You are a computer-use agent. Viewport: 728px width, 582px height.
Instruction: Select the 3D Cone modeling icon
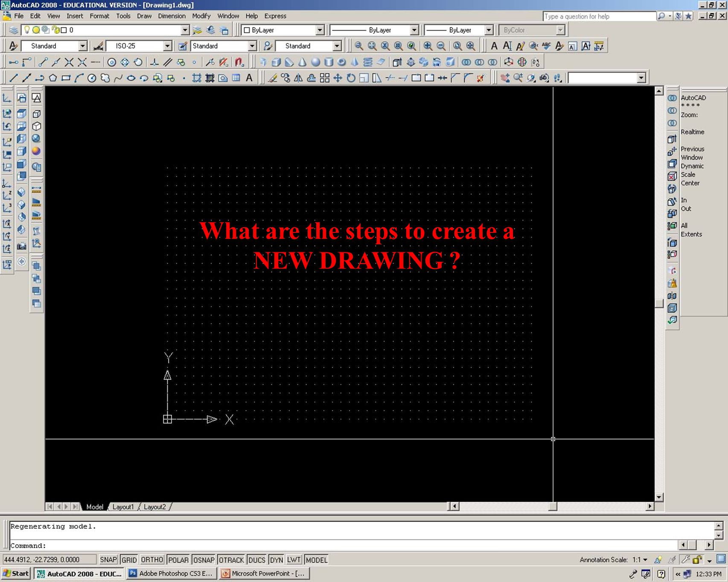(302, 62)
